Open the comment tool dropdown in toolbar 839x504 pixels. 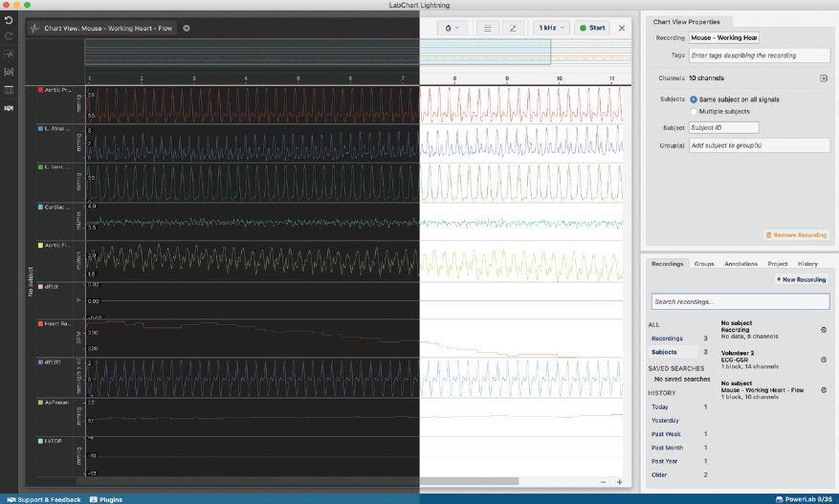[x=453, y=28]
